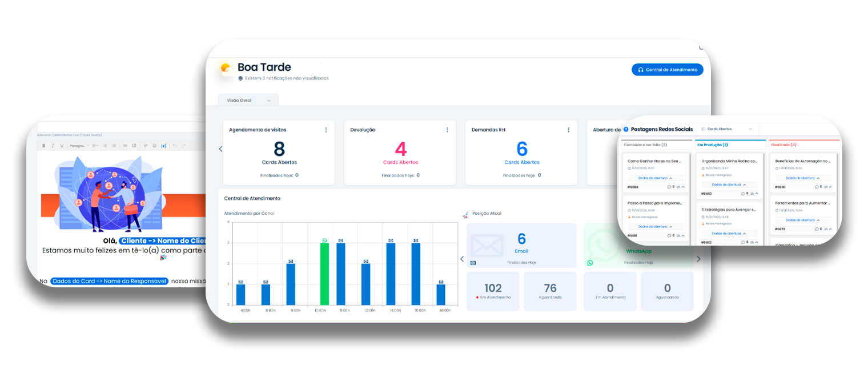Click the Email position tile showing 6

tap(521, 245)
